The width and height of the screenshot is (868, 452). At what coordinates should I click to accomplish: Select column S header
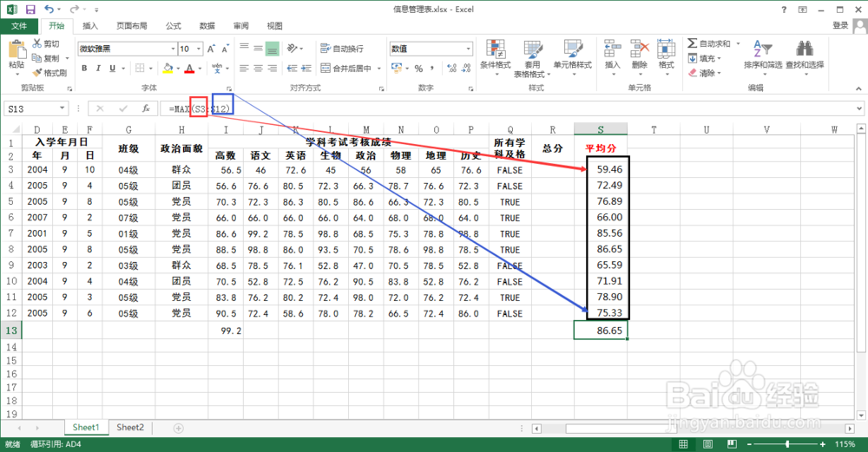[x=601, y=129]
